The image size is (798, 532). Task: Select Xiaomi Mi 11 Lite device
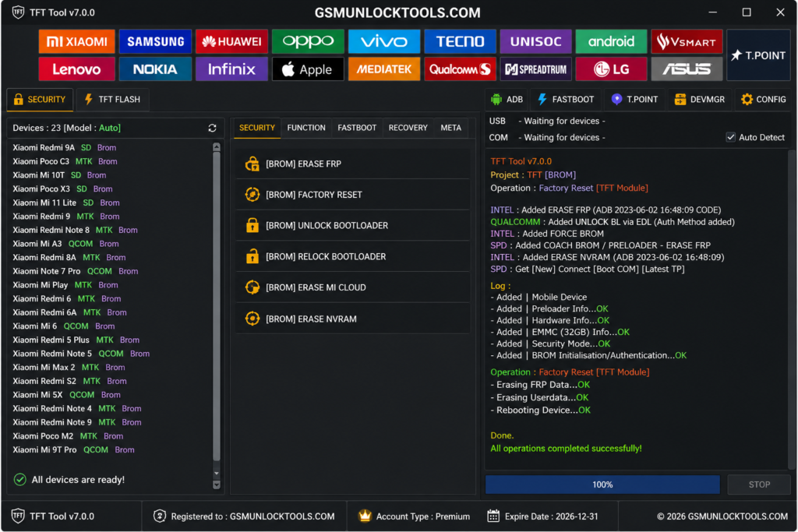(x=66, y=203)
